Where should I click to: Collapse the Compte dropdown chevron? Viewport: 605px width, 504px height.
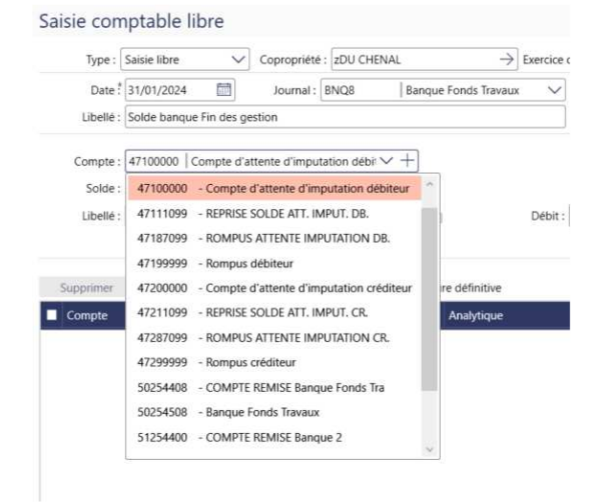click(x=388, y=160)
